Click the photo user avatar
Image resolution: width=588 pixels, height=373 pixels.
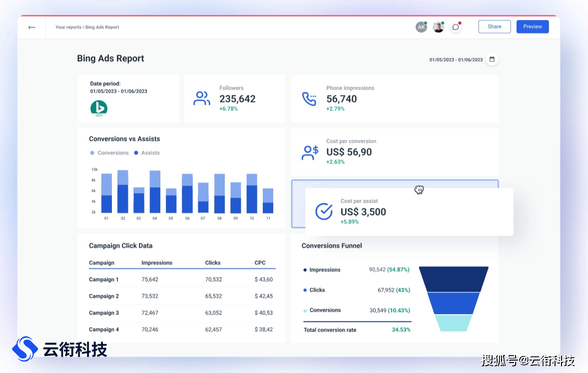click(438, 27)
